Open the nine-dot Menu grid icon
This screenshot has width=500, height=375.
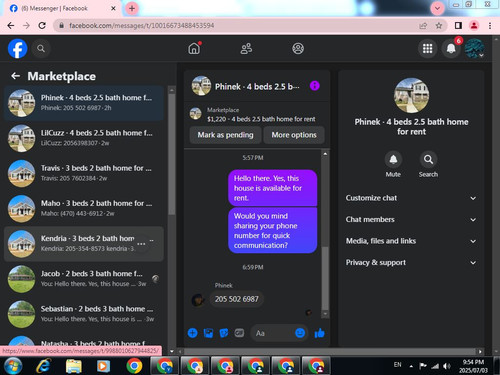[427, 49]
